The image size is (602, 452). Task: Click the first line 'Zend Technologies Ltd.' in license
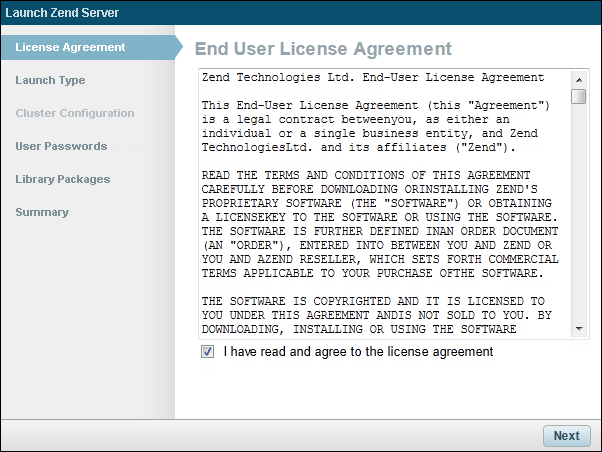372,77
